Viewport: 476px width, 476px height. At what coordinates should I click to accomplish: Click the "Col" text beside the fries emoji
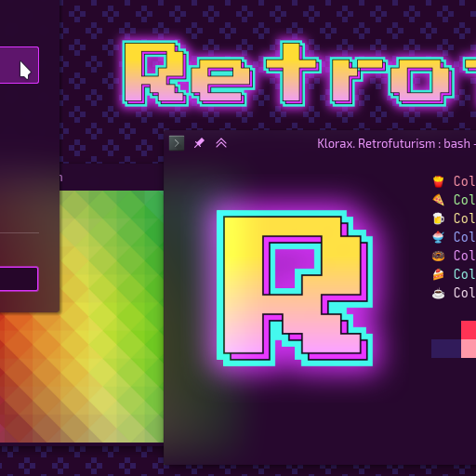(464, 181)
